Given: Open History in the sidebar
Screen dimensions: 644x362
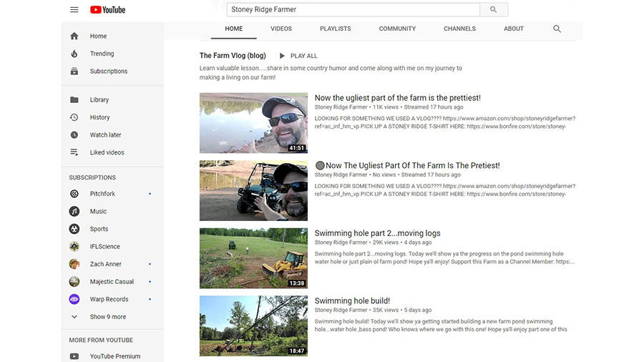Looking at the screenshot, I should tap(99, 117).
